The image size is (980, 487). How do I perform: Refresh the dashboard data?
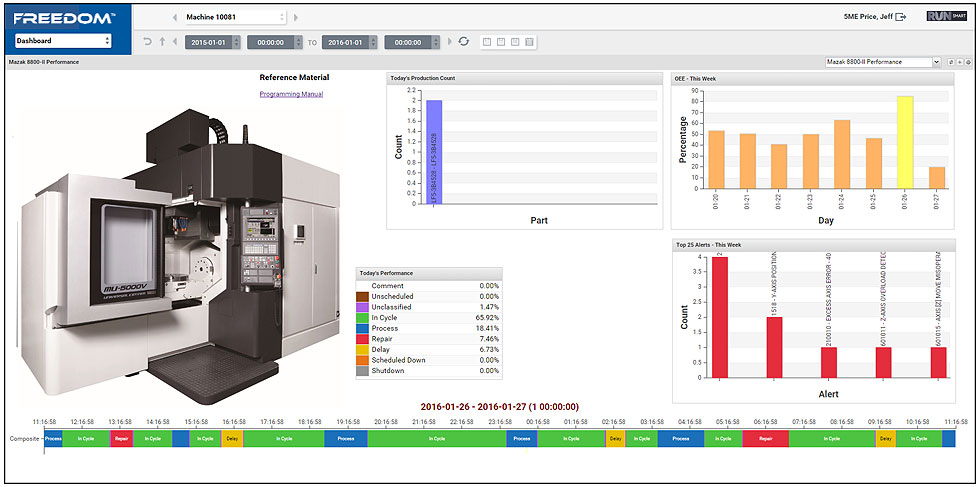coord(463,42)
